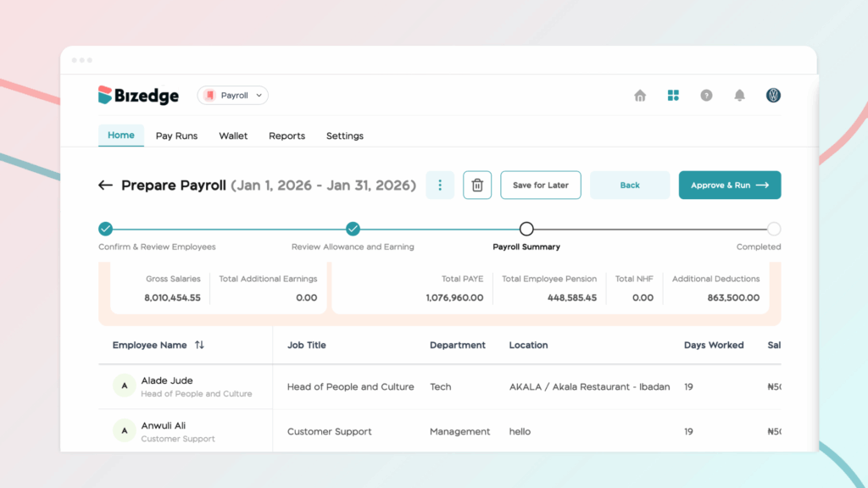Sort by Employee Name arrows icon
This screenshot has width=868, height=488.
[x=199, y=345]
